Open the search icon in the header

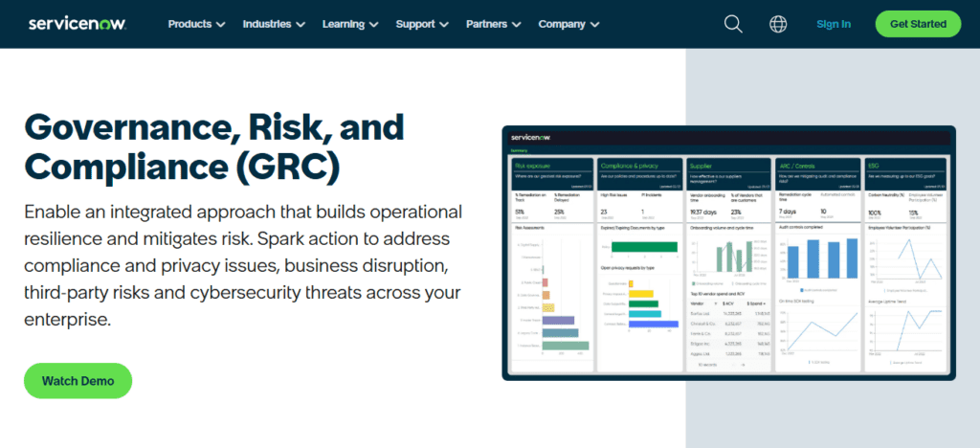click(x=733, y=24)
